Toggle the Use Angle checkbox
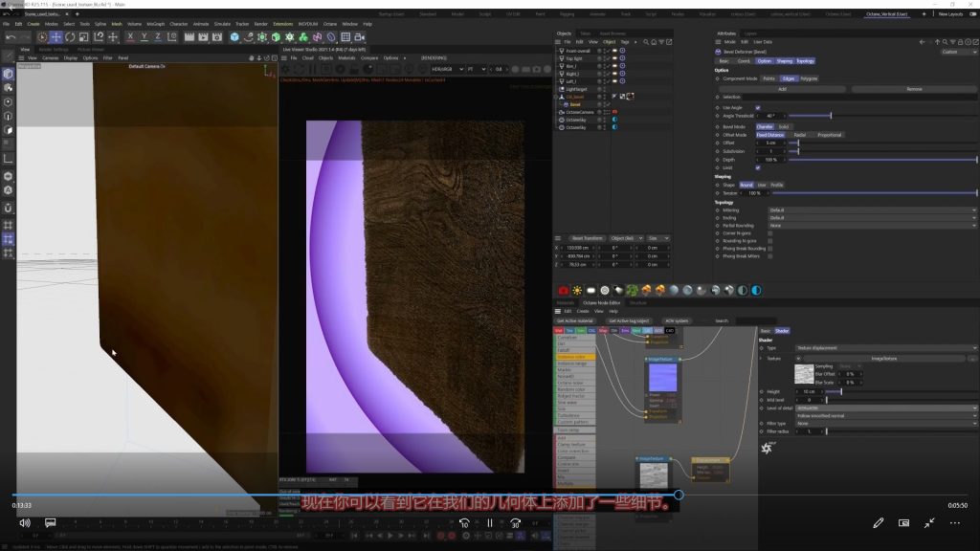980x551 pixels. tap(758, 107)
